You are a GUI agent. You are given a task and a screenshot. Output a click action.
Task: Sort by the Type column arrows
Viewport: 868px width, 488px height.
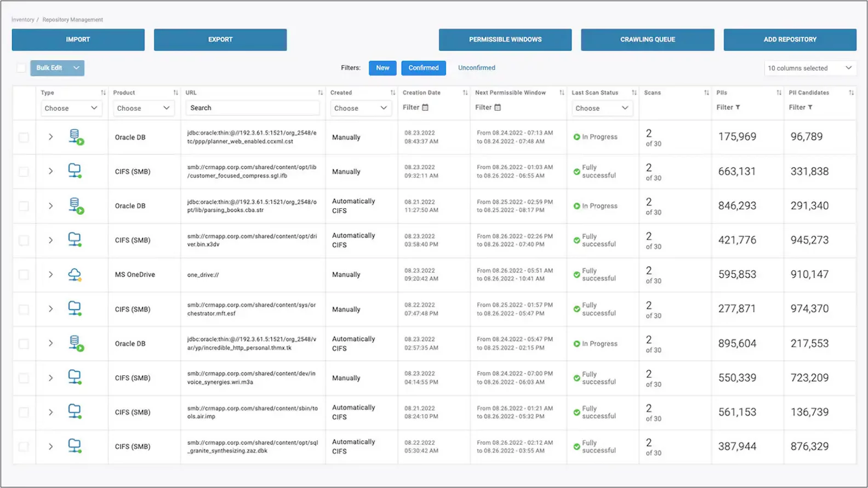(x=103, y=93)
